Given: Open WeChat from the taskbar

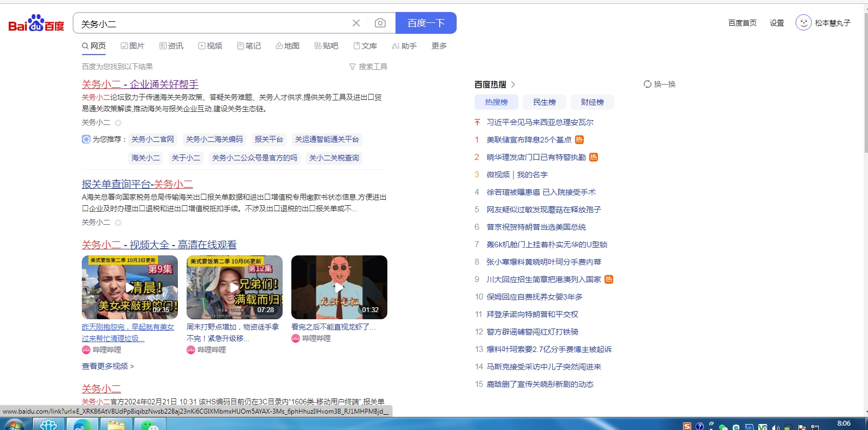Looking at the screenshot, I should pos(150,425).
